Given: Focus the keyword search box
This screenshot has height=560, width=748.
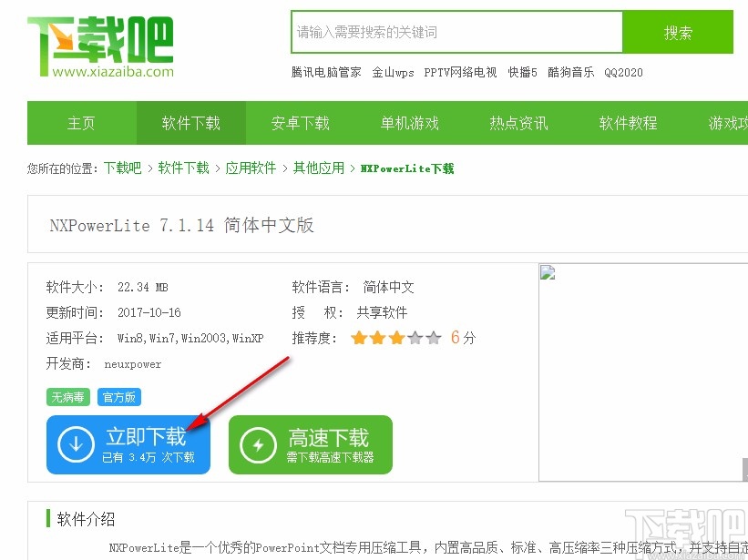Looking at the screenshot, I should (456, 32).
